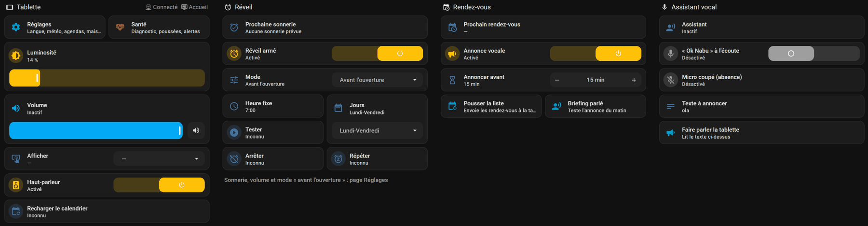Screen dimensions: 868x226
Task: Click the Heure fixe clock icon
Action: [x=234, y=106]
